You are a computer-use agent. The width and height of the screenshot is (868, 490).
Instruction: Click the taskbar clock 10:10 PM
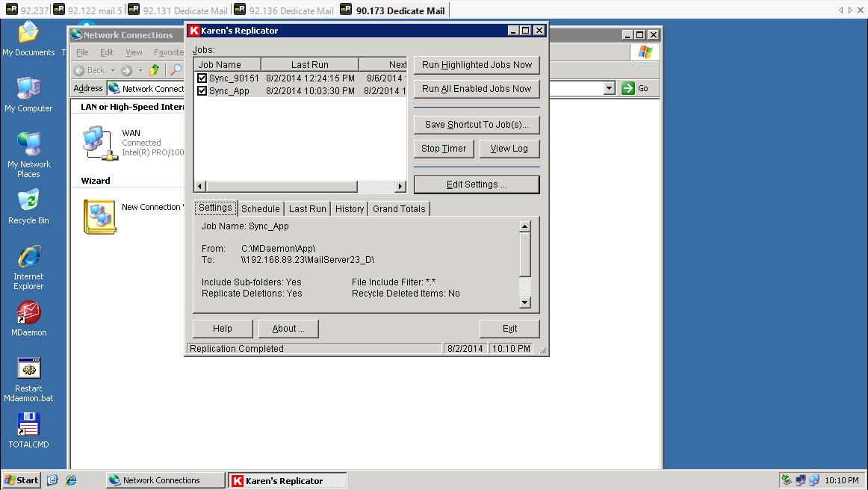pyautogui.click(x=841, y=480)
